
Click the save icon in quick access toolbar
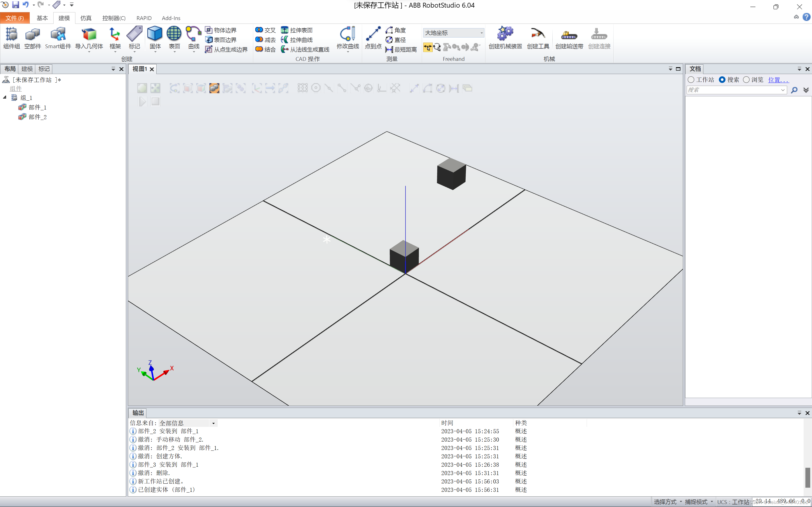tap(15, 5)
